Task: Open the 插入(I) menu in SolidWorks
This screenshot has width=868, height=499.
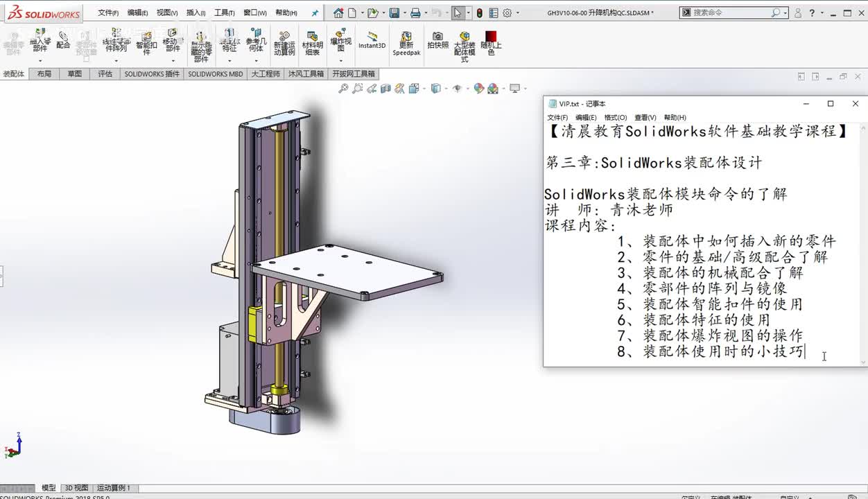Action: (x=196, y=12)
